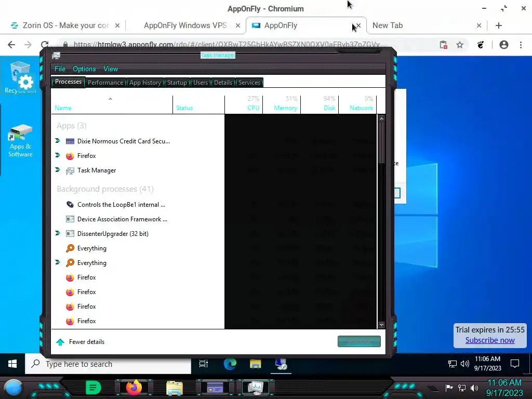Switch to the App history tab
The width and height of the screenshot is (532, 399).
coord(145,83)
